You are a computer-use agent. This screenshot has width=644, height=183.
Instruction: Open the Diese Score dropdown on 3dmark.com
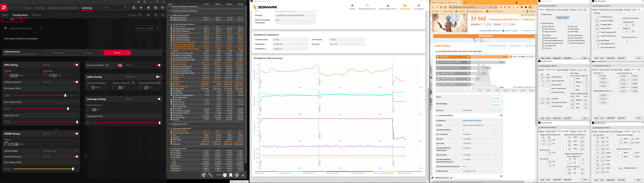tap(468, 57)
